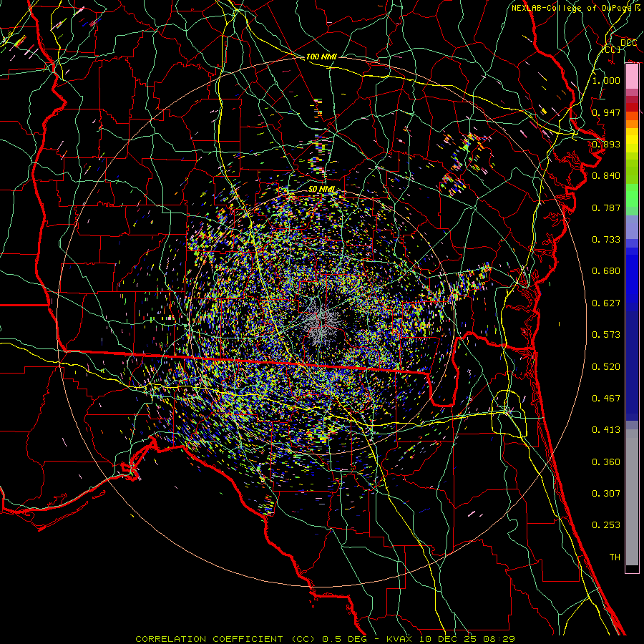The image size is (644, 644).
Task: Click legend value 0.893
Action: click(606, 144)
